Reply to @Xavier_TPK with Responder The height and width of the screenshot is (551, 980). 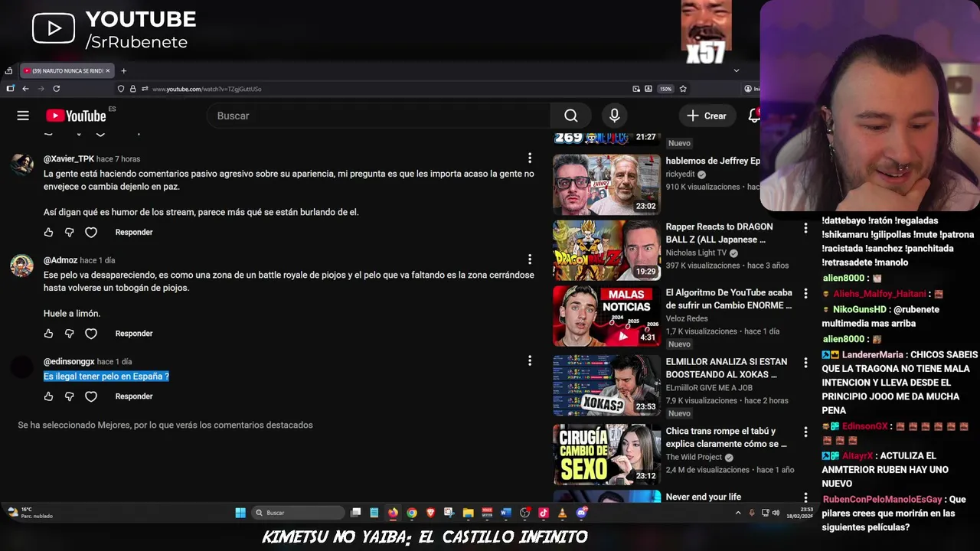[x=134, y=232]
